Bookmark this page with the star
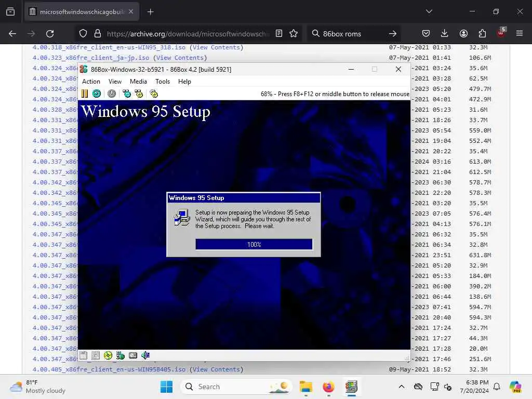 (294, 33)
